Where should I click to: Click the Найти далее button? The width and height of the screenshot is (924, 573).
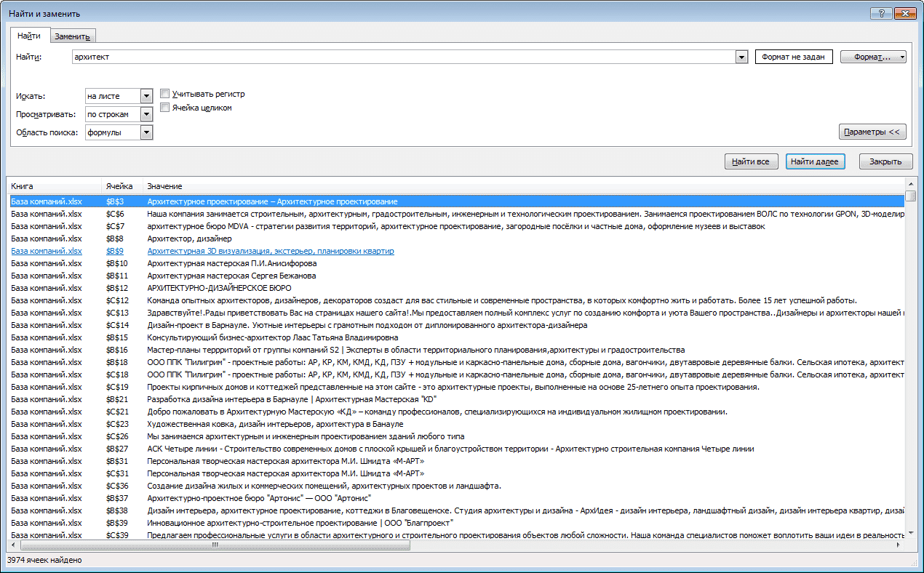[815, 161]
